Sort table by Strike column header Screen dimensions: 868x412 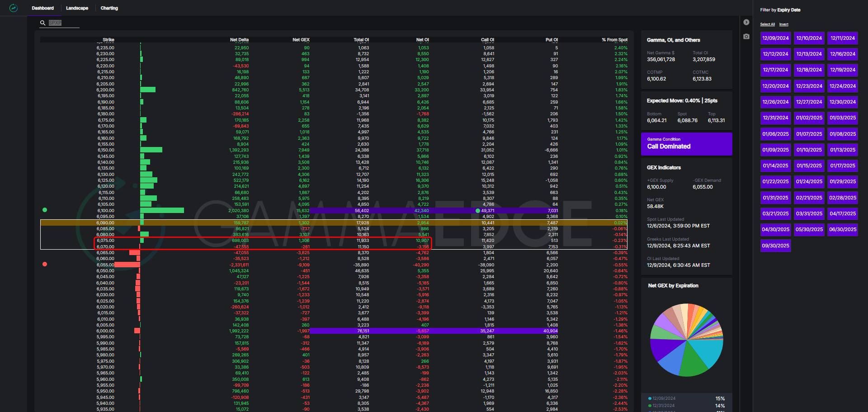coord(108,40)
